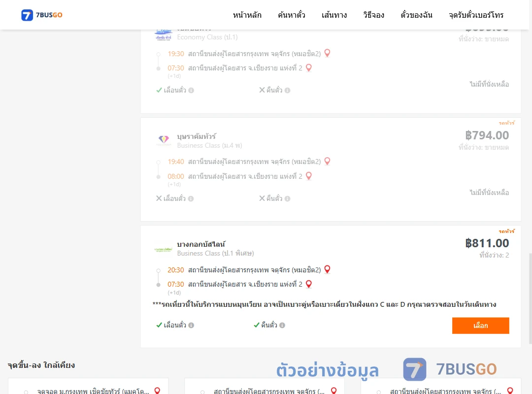Image resolution: width=532 pixels, height=394 pixels.
Task: Open the ตั๋วของฉัน menu item
Action: 416,15
